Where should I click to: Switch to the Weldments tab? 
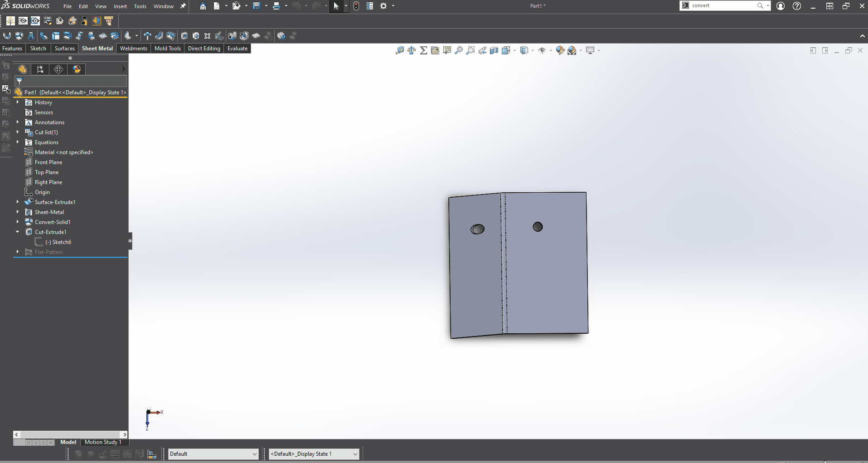tap(133, 49)
